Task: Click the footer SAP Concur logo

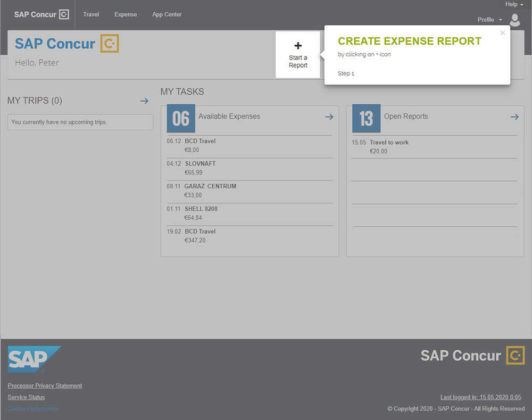Action: point(472,356)
